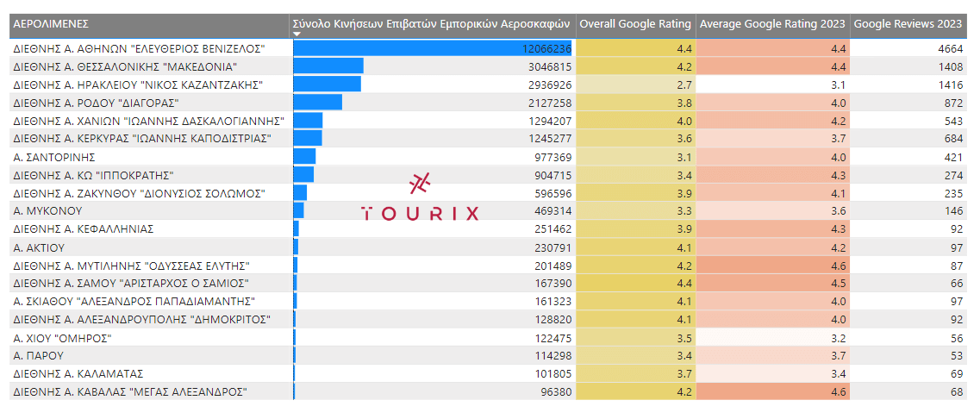Select the ΔΙΕΘΝΗΣ Α. ΚΑΛΑΜΑΤΑΣ row label
Image resolution: width=980 pixels, height=419 pixels.
78,374
